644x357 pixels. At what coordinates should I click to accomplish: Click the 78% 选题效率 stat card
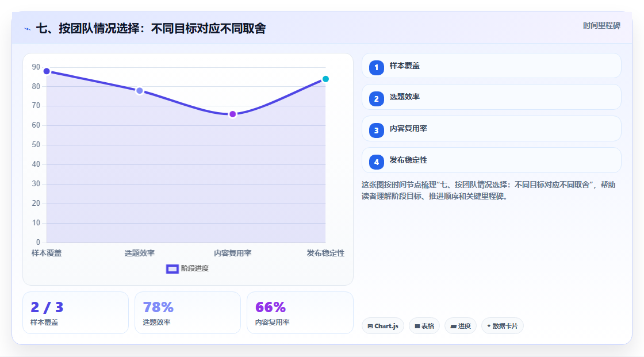[187, 313]
